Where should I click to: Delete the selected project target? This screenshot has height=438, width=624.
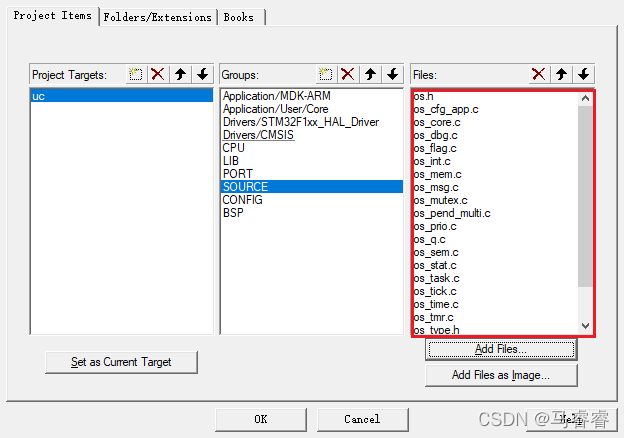tap(158, 74)
